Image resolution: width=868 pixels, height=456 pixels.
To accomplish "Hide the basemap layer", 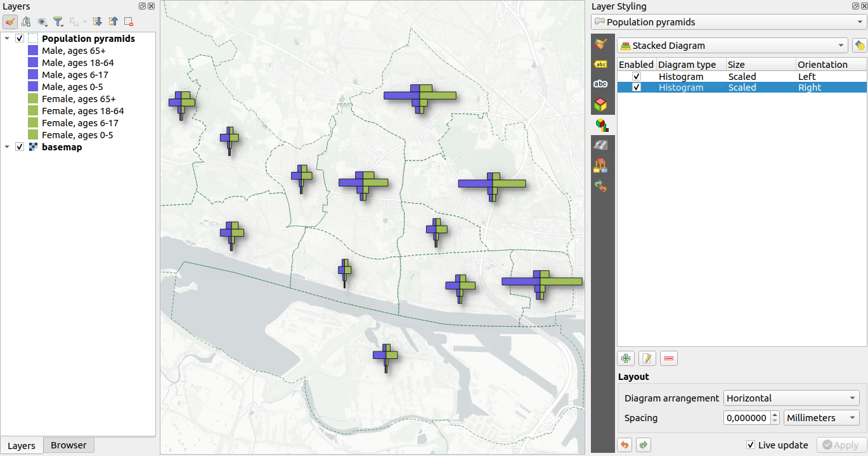I will (x=19, y=147).
